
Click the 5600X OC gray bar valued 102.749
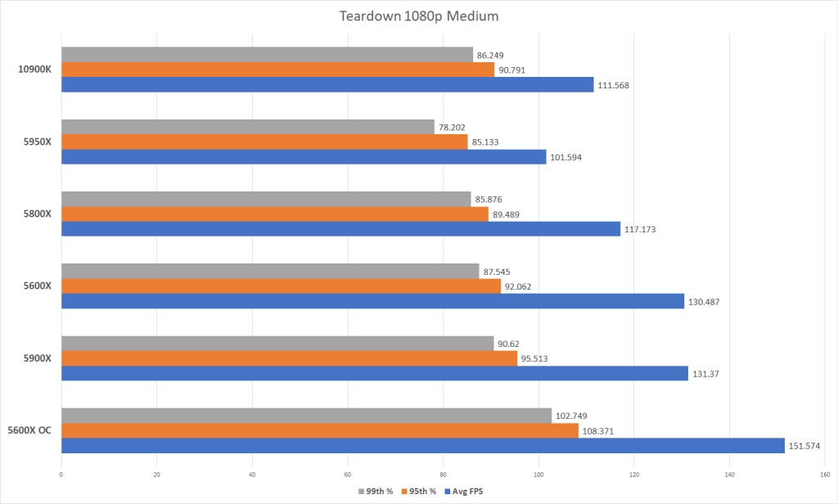tap(306, 416)
